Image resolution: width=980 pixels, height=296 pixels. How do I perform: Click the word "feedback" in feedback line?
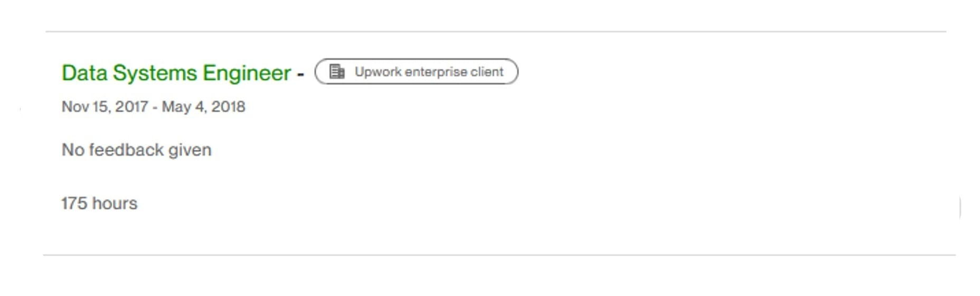(x=126, y=150)
